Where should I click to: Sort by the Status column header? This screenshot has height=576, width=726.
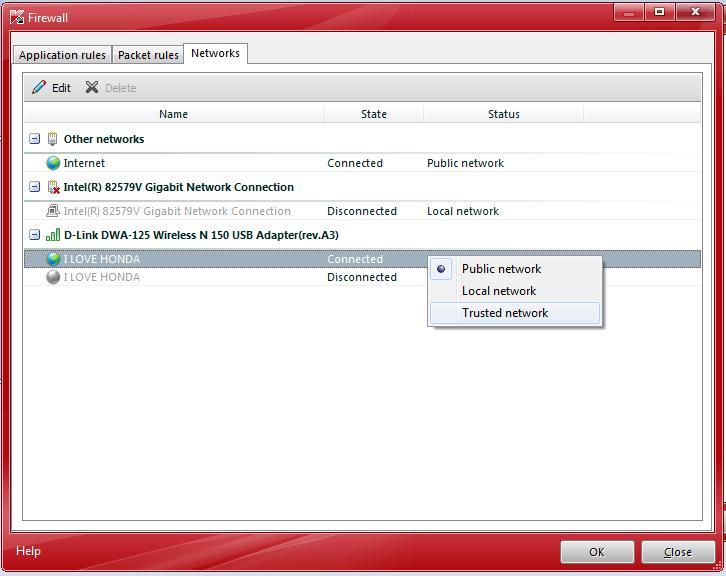coord(504,114)
